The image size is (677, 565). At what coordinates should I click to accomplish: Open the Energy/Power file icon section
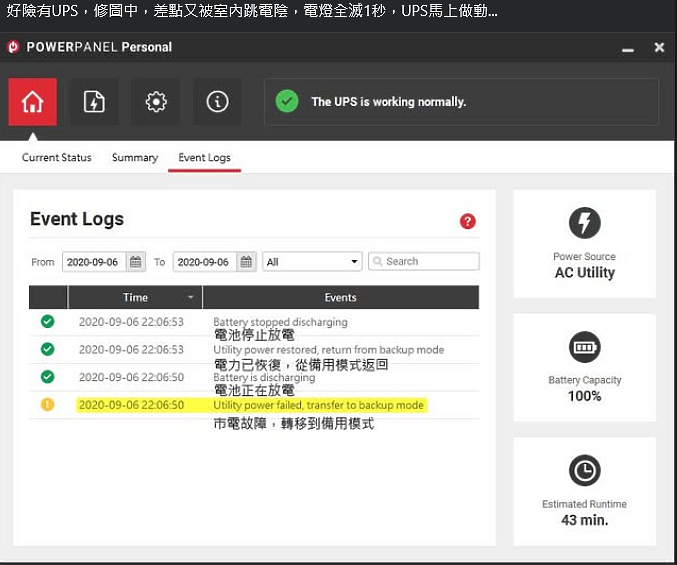[94, 102]
